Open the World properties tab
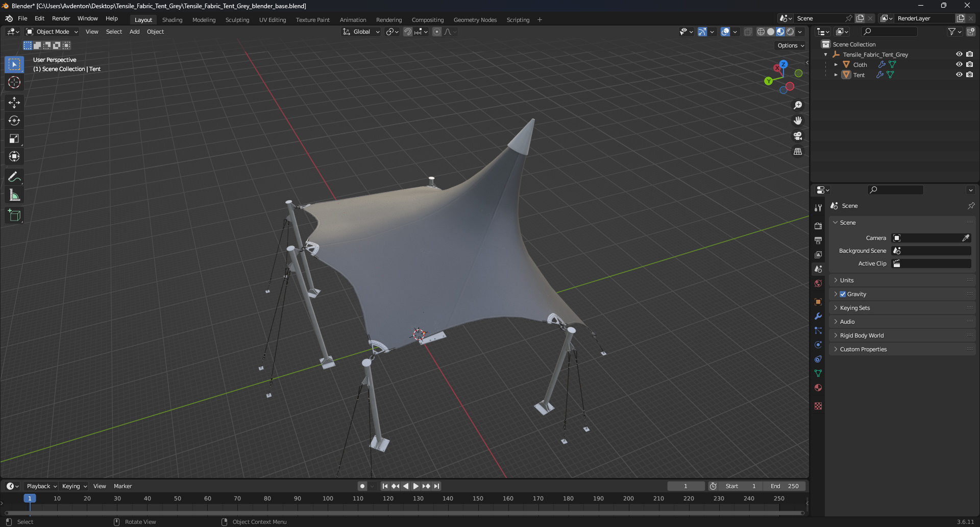Viewport: 980px width, 527px height. (818, 283)
